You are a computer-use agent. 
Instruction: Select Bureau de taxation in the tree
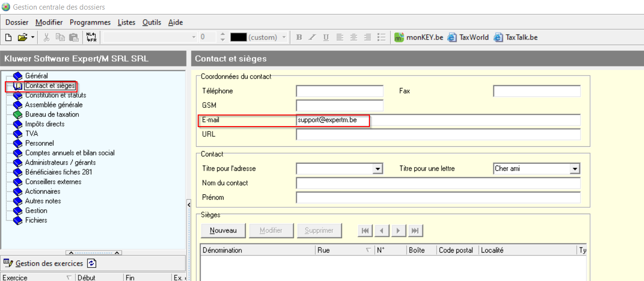[52, 115]
